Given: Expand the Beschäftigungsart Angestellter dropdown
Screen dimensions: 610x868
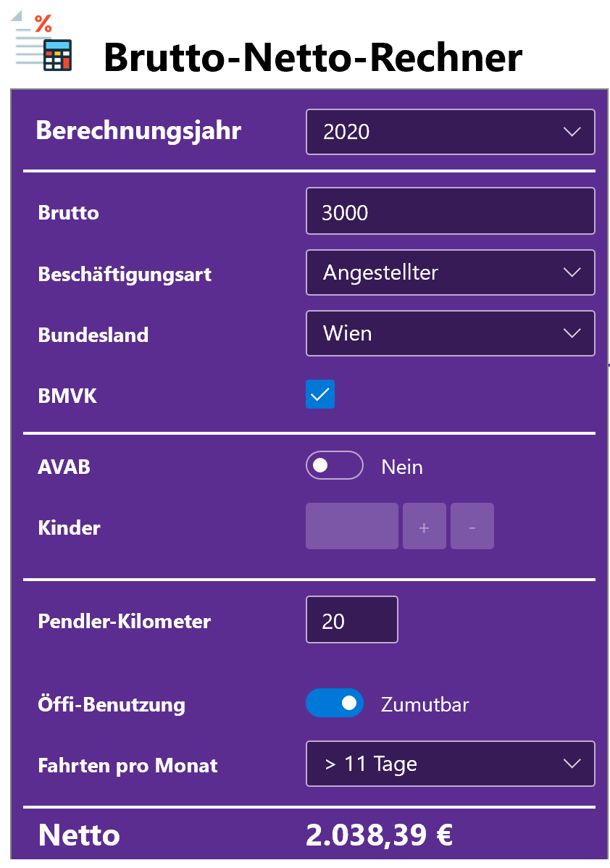Looking at the screenshot, I should pyautogui.click(x=449, y=273).
